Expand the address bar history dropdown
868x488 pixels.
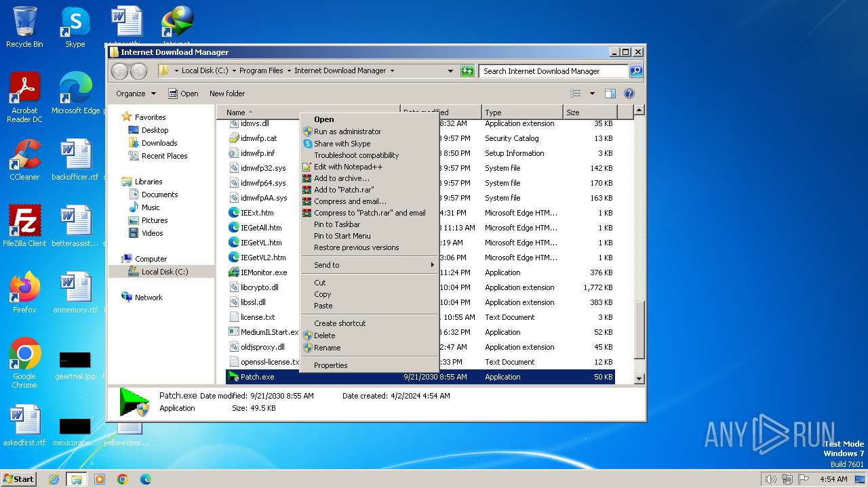[451, 70]
